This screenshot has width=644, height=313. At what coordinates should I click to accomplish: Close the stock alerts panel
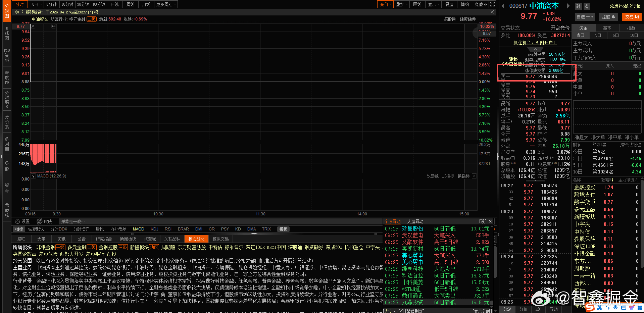(x=490, y=221)
